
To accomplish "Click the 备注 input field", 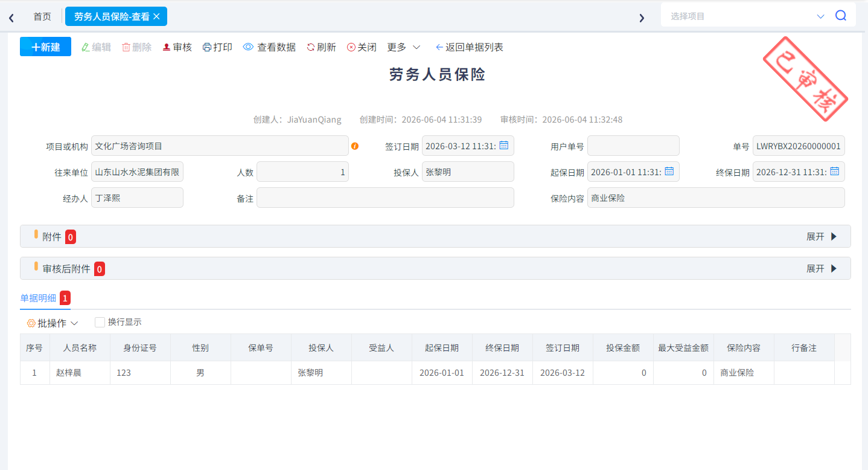I will click(385, 198).
